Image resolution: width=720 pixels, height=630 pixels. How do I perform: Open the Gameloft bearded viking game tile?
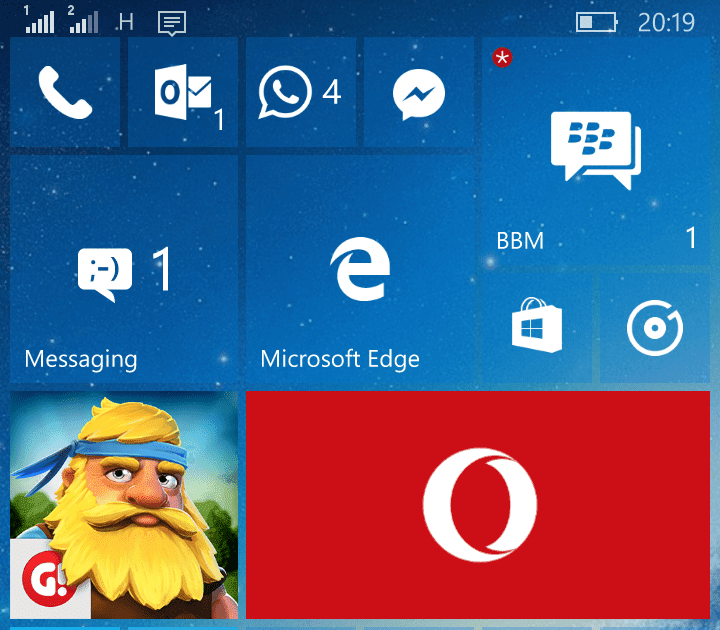tap(124, 505)
